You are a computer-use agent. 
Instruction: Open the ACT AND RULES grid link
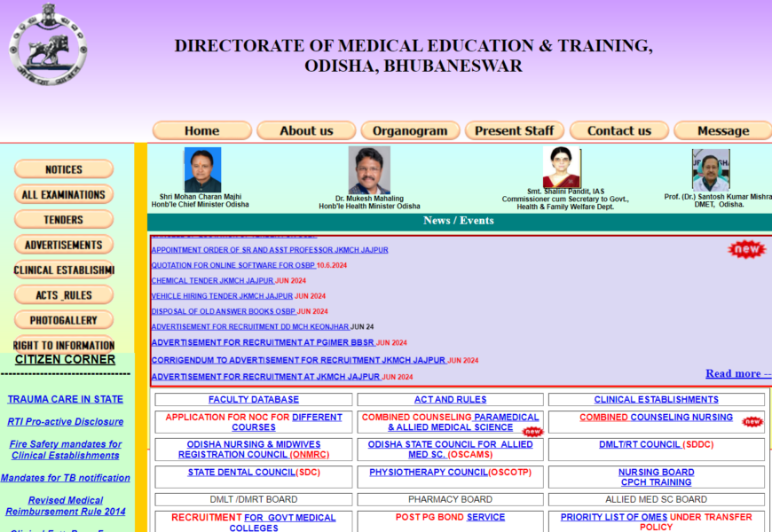(x=451, y=400)
